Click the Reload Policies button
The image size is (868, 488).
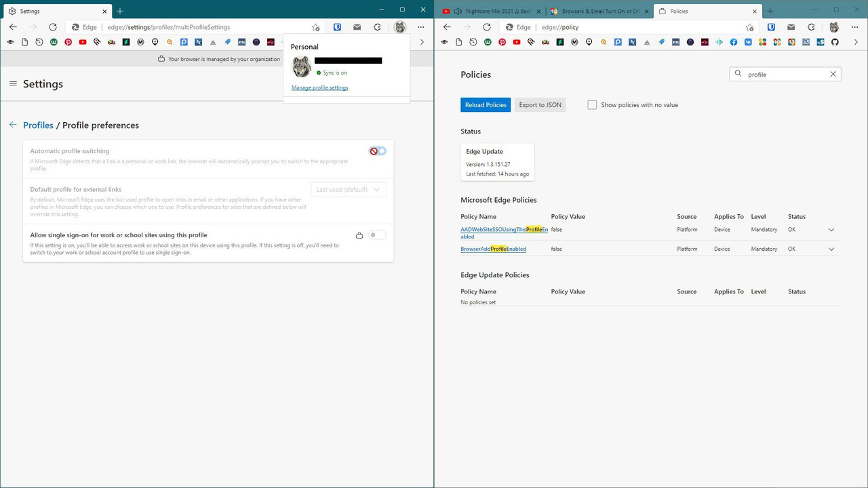coord(486,105)
